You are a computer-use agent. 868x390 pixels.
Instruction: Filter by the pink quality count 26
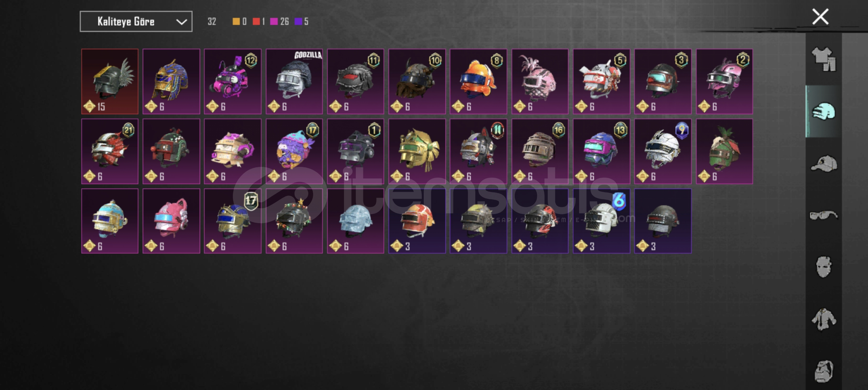[279, 22]
